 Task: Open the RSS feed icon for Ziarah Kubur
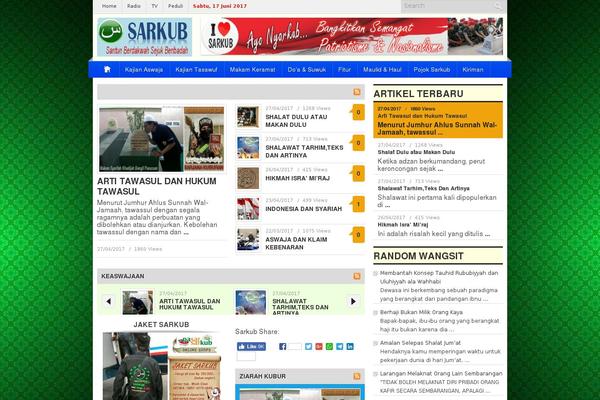click(357, 376)
